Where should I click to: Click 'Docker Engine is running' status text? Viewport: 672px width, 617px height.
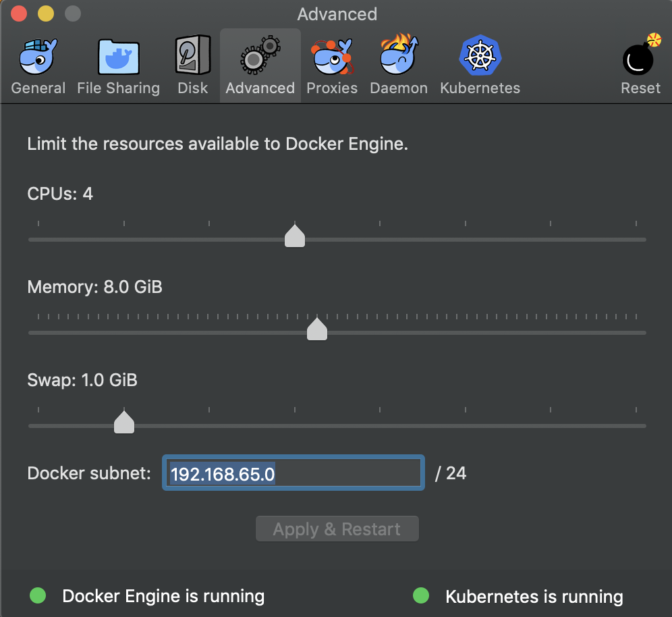(163, 596)
